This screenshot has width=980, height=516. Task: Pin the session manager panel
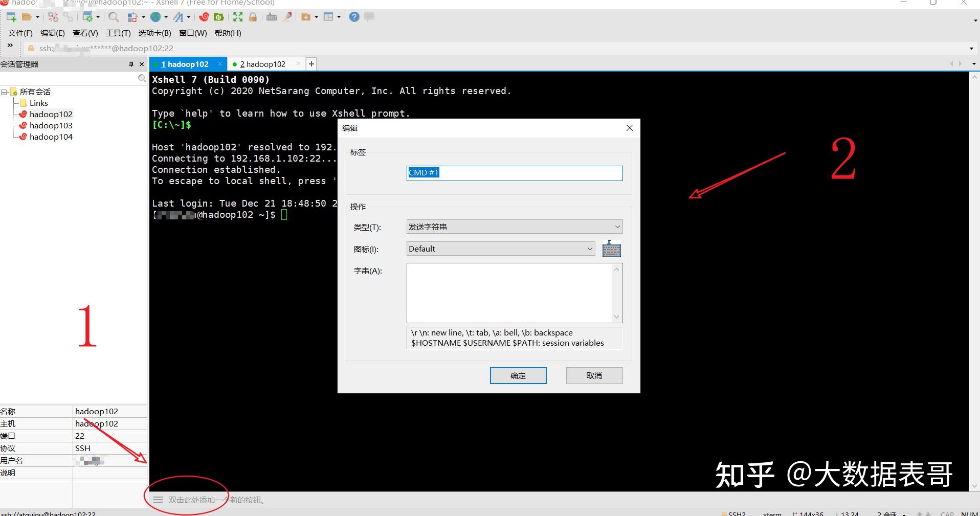pos(131,64)
